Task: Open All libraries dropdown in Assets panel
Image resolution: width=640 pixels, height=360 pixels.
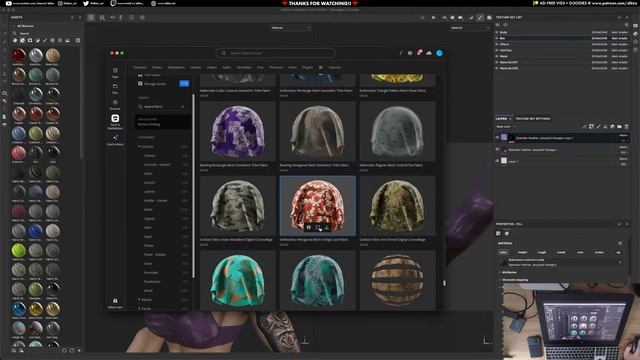Action: coord(25,26)
